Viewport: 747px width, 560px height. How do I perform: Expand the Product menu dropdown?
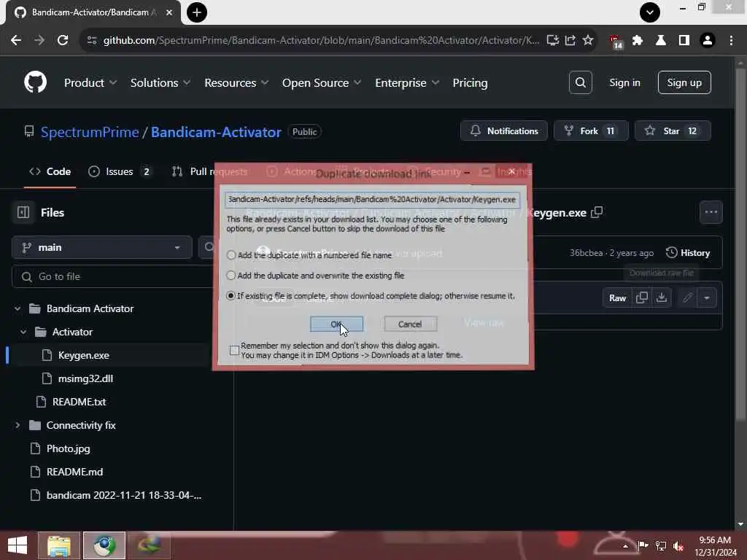tap(90, 82)
